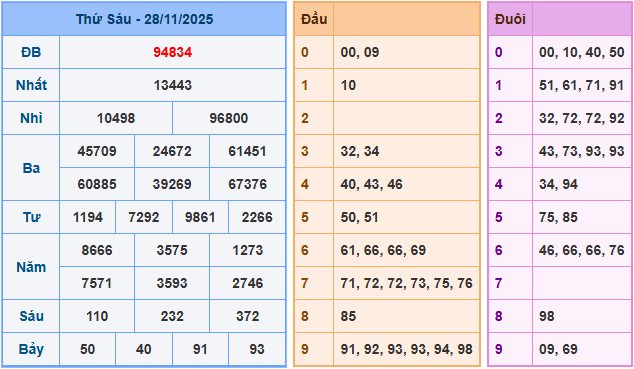
Task: Click Đuôi row 0 values 00, 10, 40, 50
Action: [x=582, y=52]
